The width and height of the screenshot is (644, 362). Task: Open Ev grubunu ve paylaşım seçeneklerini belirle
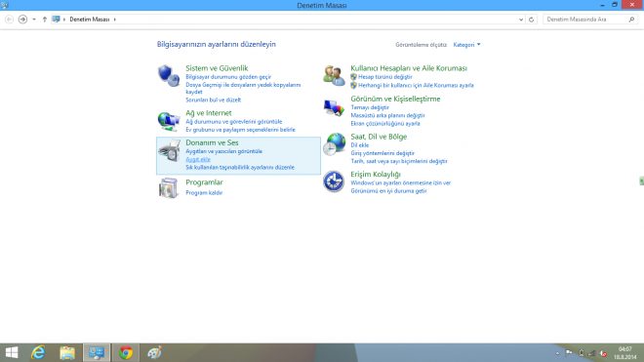tap(240, 130)
